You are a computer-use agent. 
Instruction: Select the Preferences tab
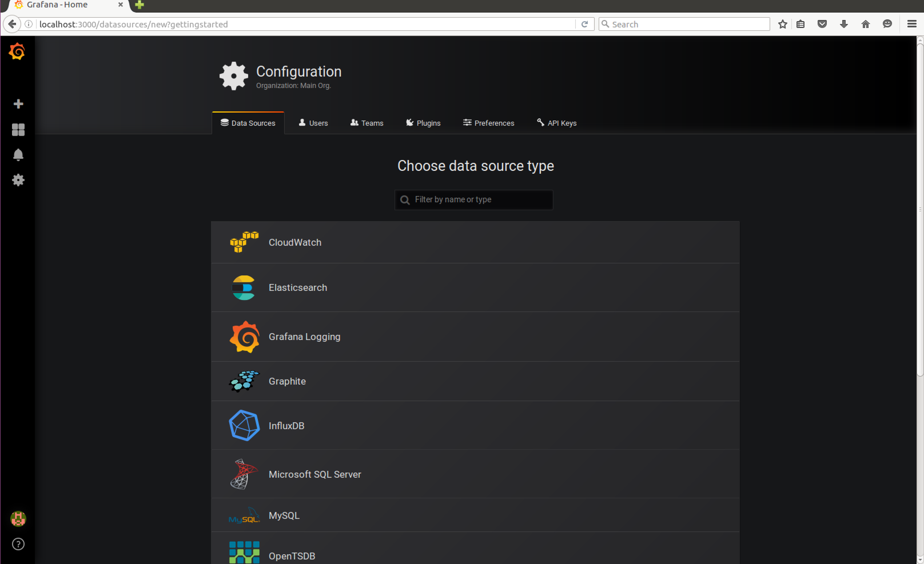coord(488,123)
